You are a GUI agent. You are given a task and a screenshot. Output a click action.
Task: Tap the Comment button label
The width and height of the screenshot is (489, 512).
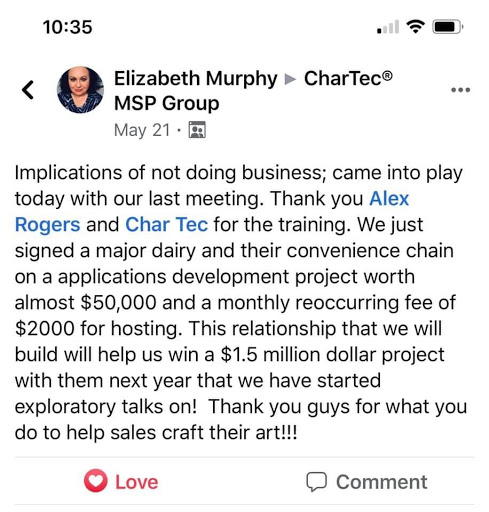pyautogui.click(x=382, y=482)
